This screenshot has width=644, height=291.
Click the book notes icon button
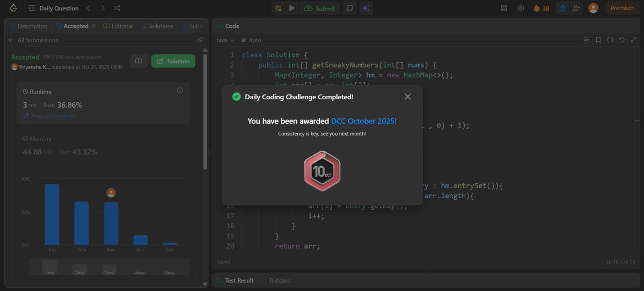tap(138, 61)
